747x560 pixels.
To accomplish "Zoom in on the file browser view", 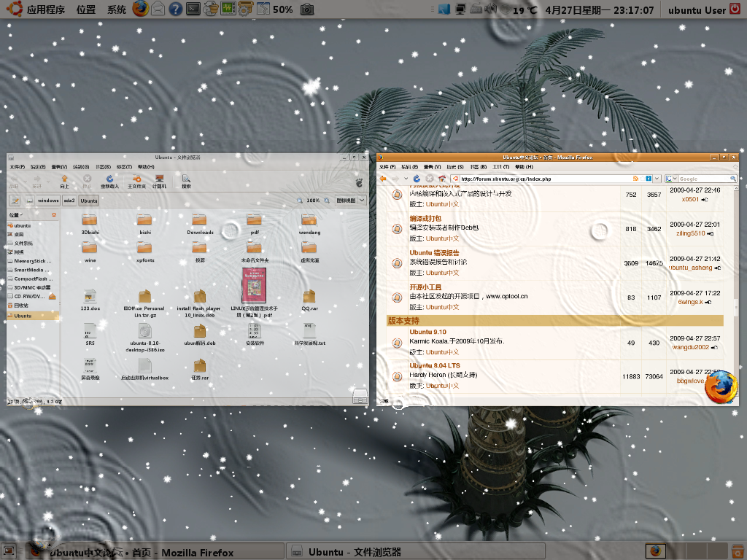I will 327,201.
